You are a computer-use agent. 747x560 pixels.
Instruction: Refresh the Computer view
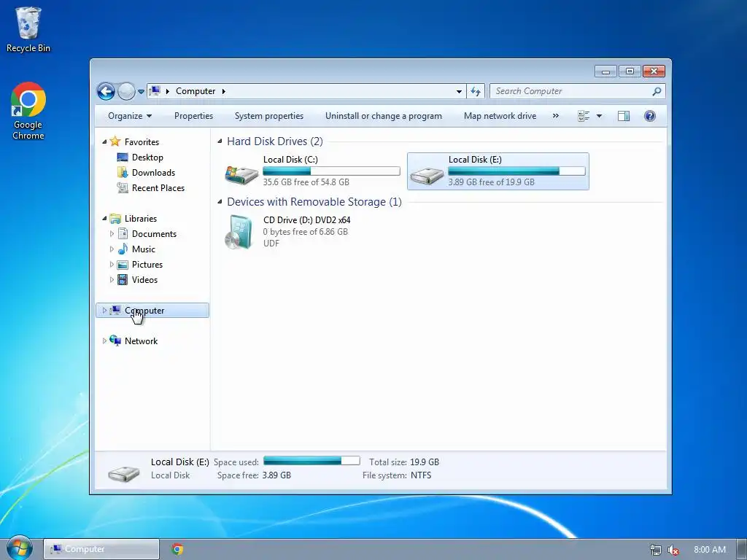click(476, 91)
